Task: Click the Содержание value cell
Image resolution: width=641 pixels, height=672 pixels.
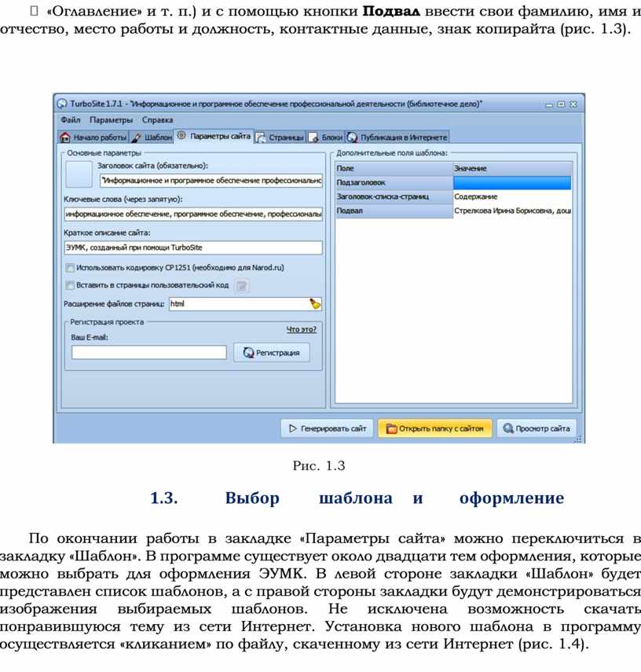Action: tap(512, 196)
